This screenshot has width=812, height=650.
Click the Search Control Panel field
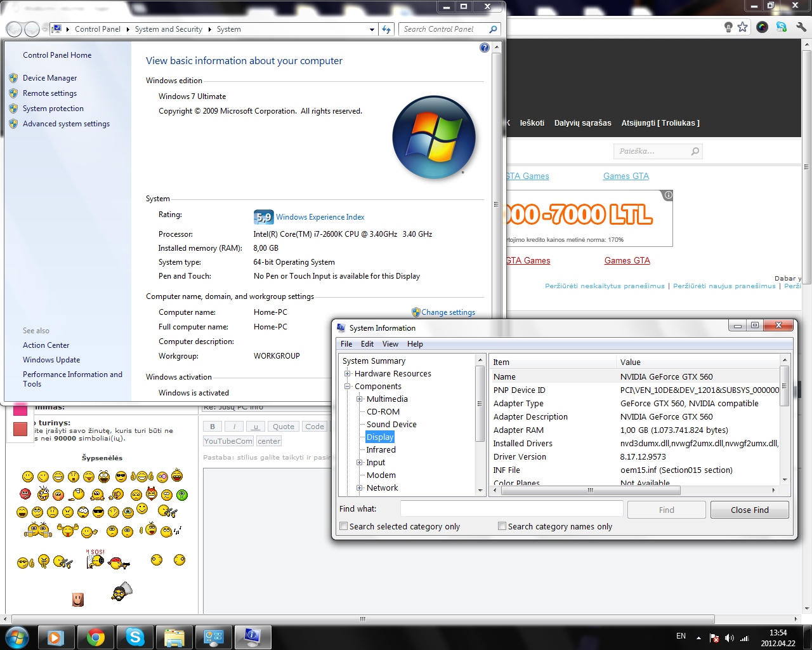pos(444,29)
